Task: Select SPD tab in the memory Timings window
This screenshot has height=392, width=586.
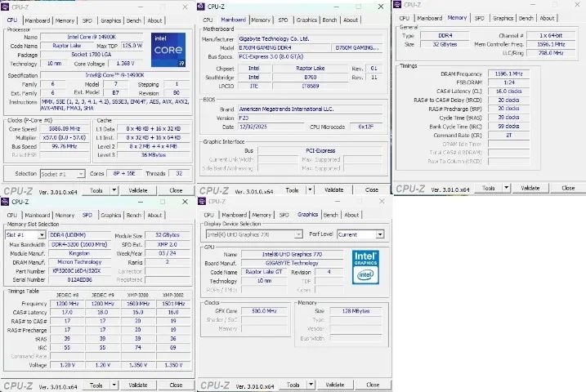Action: tap(480, 18)
